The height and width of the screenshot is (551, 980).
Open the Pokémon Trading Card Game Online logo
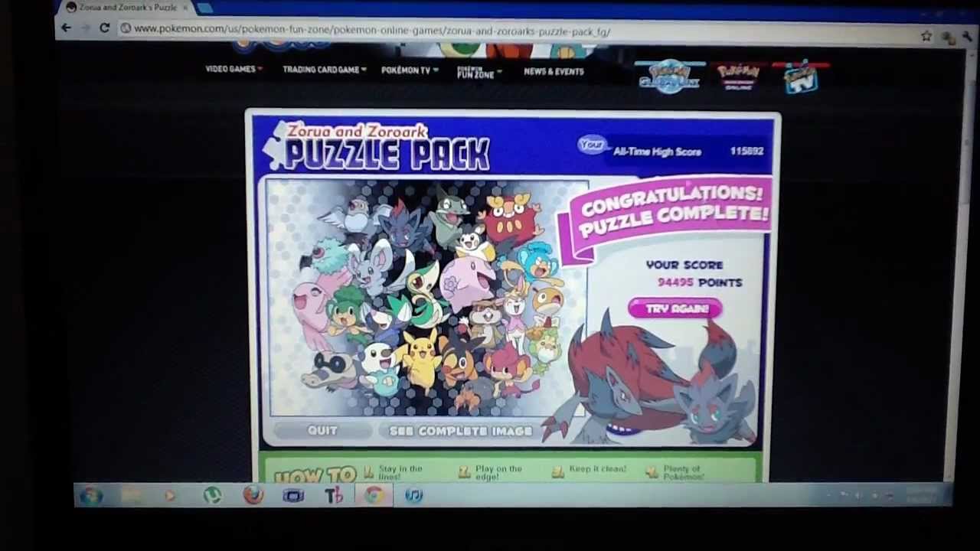pos(739,77)
